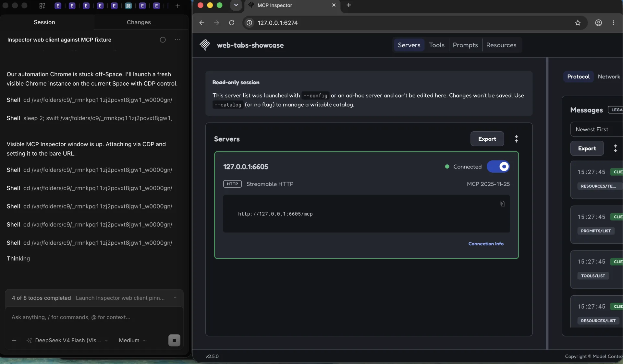Image resolution: width=623 pixels, height=364 pixels.
Task: Go forward in Chrome
Action: (x=216, y=23)
